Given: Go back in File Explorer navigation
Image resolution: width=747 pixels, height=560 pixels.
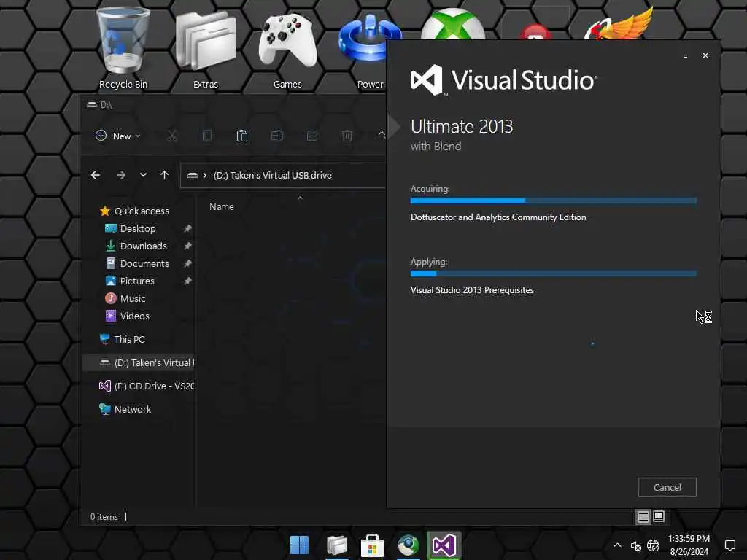Looking at the screenshot, I should 96,175.
